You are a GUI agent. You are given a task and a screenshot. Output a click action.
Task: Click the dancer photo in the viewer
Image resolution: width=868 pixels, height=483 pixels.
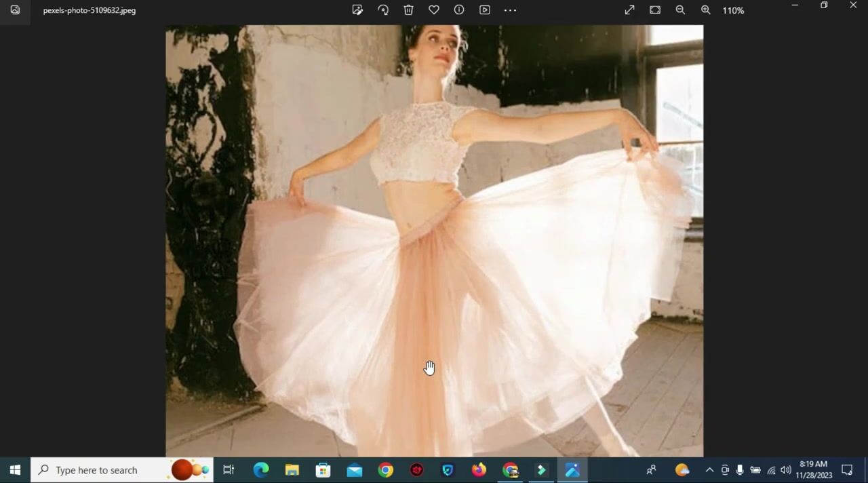point(434,241)
